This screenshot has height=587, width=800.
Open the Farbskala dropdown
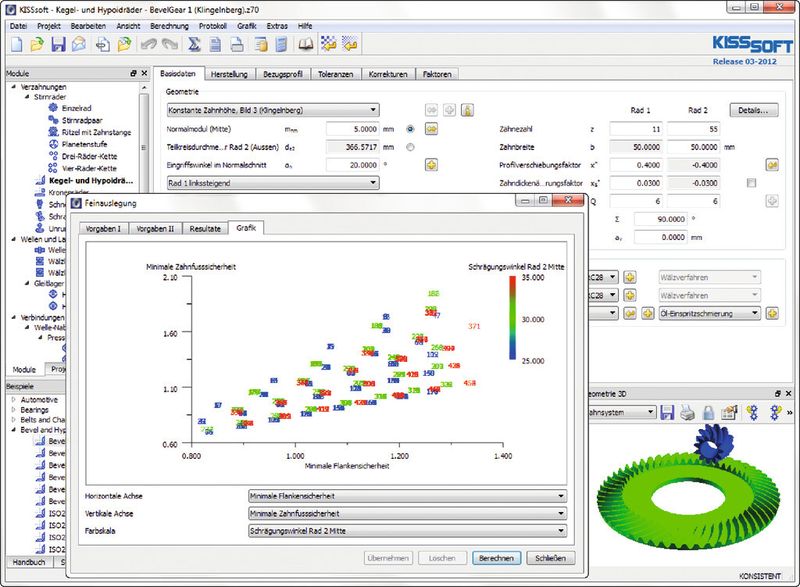pyautogui.click(x=407, y=531)
